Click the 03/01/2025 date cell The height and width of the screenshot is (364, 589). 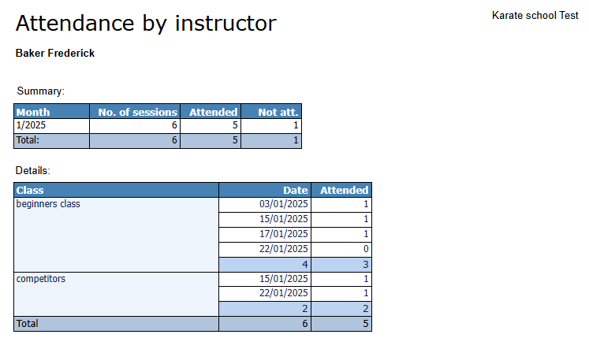[265, 205]
